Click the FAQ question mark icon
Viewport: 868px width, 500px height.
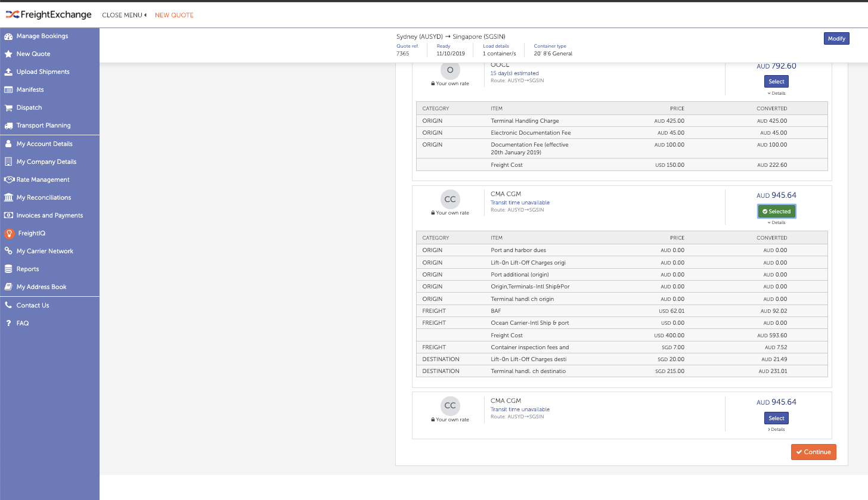click(x=8, y=323)
